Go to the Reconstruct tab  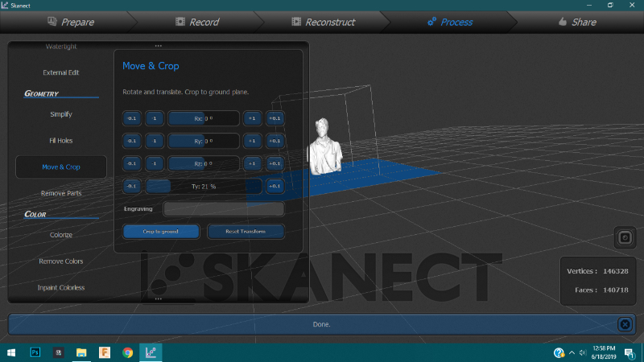(x=324, y=23)
